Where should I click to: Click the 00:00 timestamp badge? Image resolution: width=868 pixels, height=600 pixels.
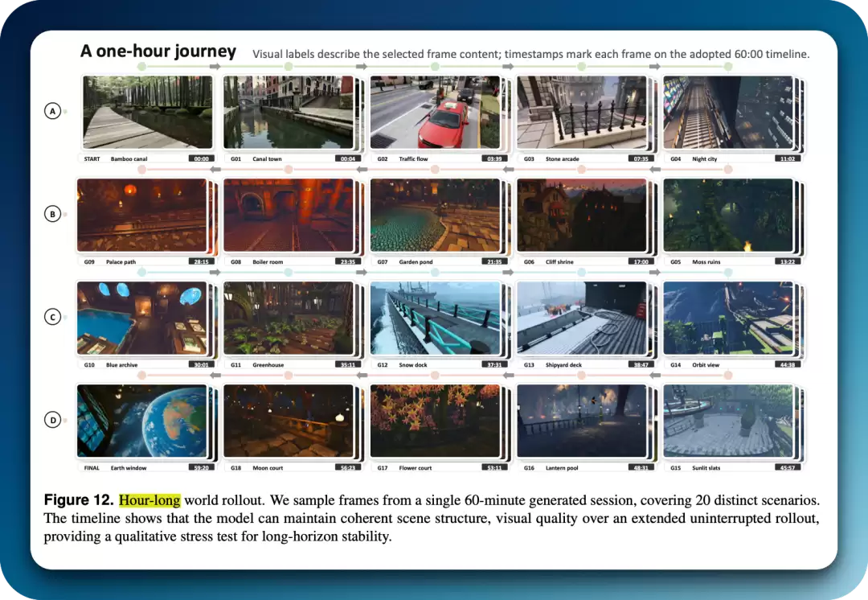[202, 158]
